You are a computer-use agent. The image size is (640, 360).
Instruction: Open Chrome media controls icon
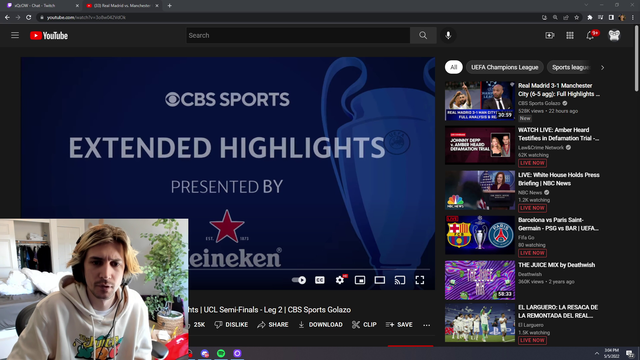(x=600, y=18)
